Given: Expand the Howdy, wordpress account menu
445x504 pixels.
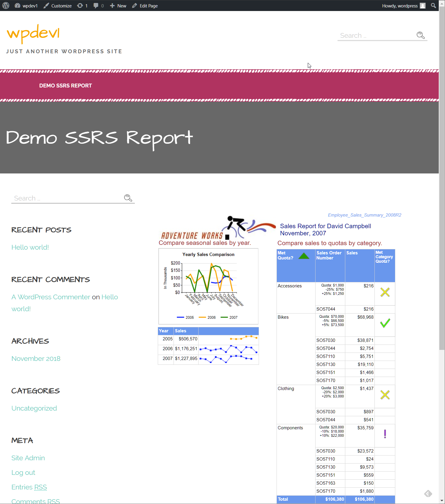Looking at the screenshot, I should tap(400, 6).
